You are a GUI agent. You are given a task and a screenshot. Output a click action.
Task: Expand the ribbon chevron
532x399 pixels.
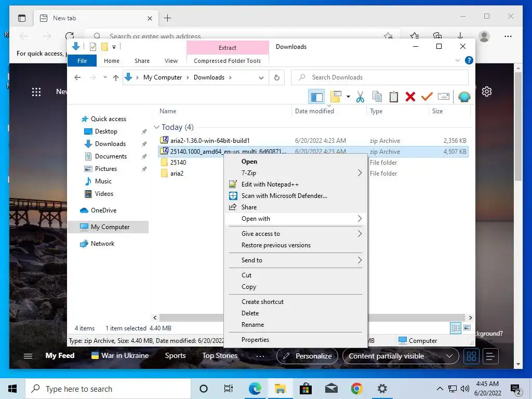[457, 60]
